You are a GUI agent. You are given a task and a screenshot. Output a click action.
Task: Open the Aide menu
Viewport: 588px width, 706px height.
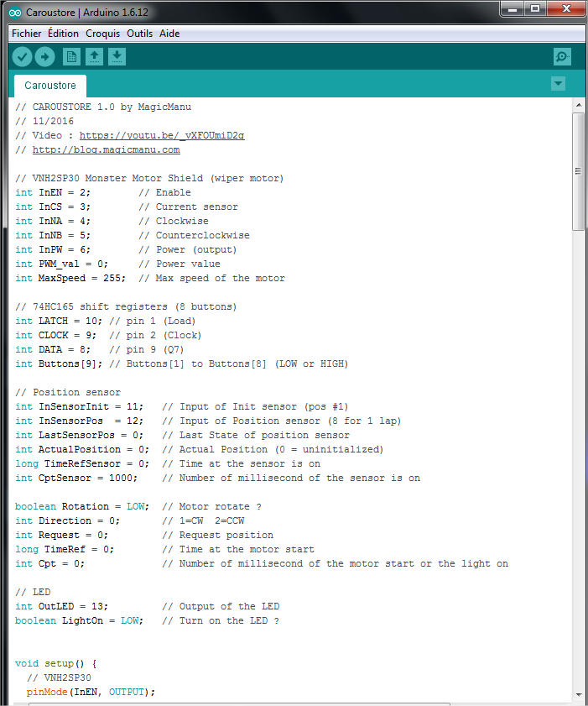tap(169, 34)
